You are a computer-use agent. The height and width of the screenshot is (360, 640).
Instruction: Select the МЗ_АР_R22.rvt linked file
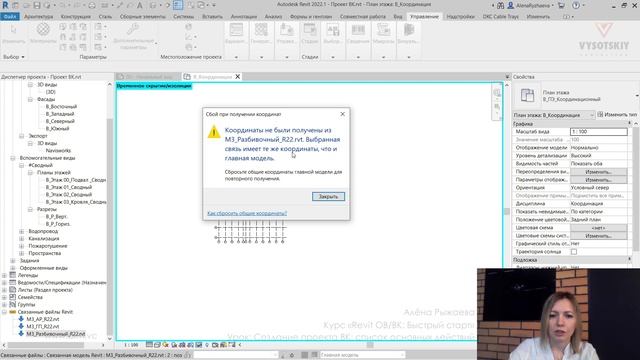[42, 319]
